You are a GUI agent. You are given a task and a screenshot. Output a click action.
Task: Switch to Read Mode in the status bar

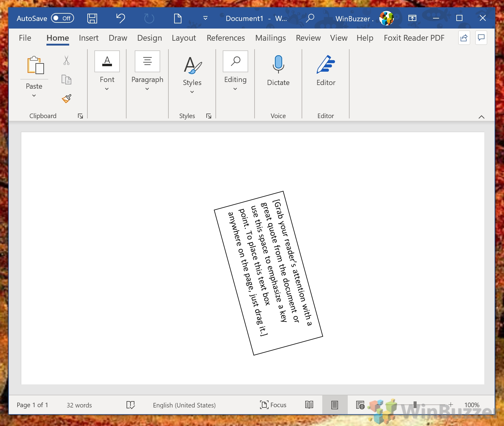click(x=309, y=405)
